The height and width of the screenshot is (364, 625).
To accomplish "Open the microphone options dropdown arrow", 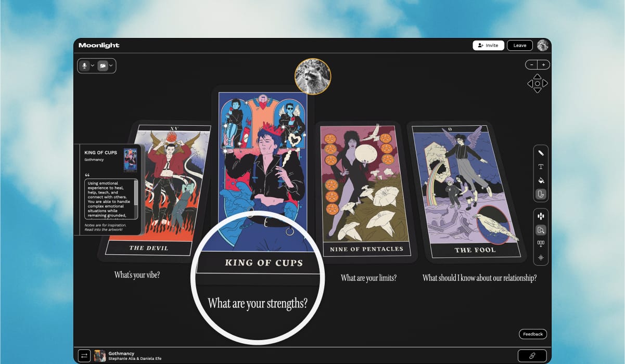I will 93,66.
